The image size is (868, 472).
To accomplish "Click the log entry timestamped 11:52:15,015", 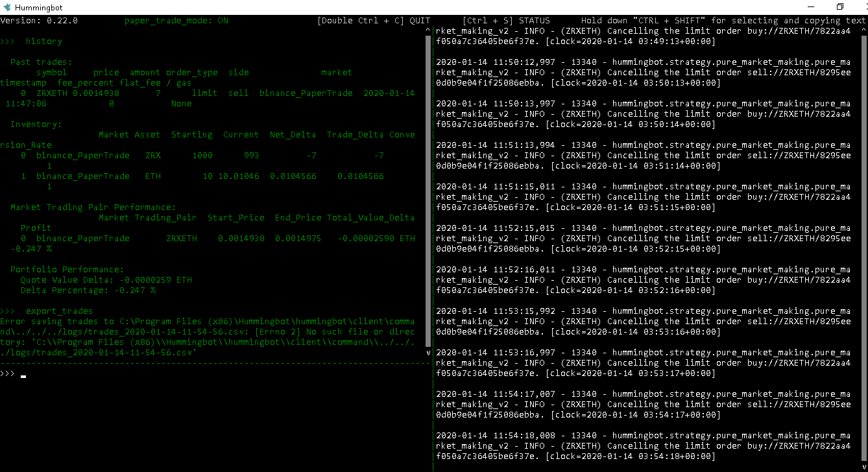I will pyautogui.click(x=643, y=239).
